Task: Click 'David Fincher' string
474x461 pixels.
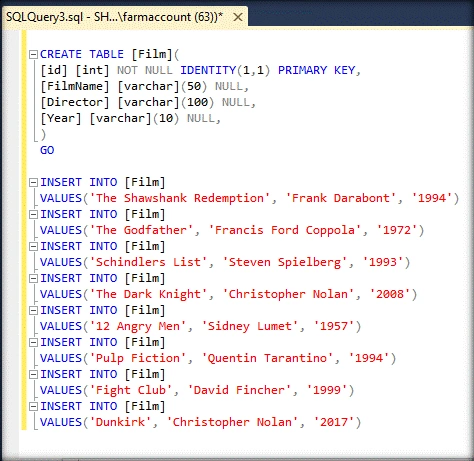Action: [x=239, y=390]
